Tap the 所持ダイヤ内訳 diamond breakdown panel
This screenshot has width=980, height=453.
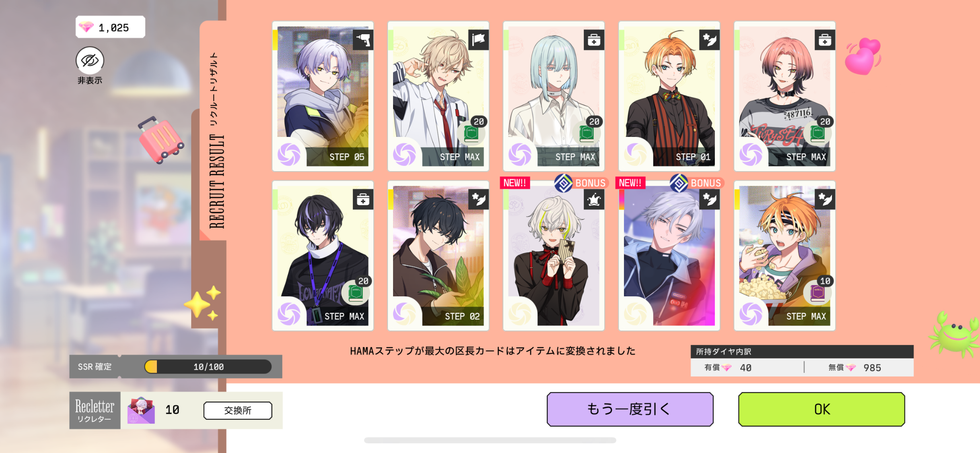pos(802,361)
